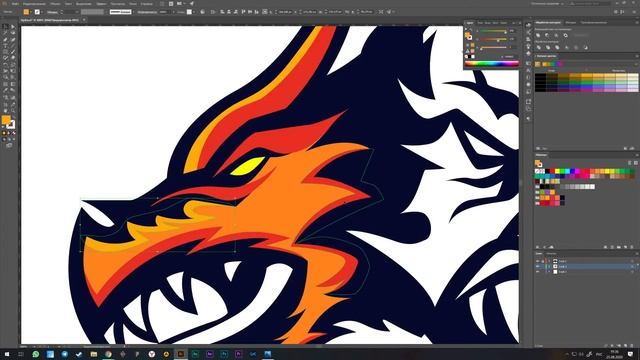
Task: Click Trim pathfinder icon
Action: 548,48
